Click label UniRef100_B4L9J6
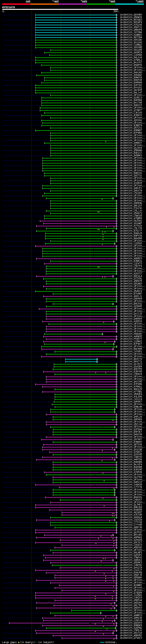 pyautogui.click(x=131, y=58)
